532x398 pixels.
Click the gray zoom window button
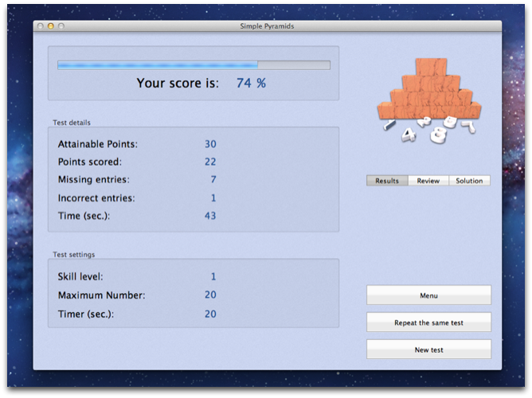pos(61,26)
